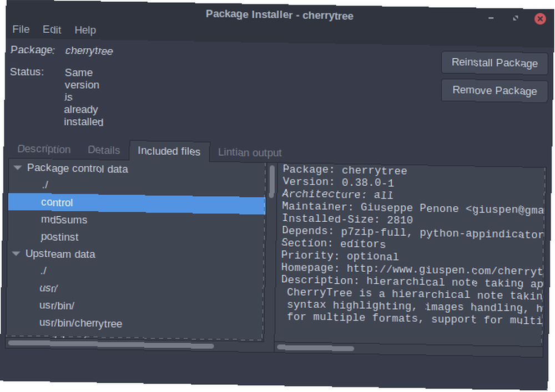Click the Homepage URL line
555x392 pixels.
click(412, 269)
